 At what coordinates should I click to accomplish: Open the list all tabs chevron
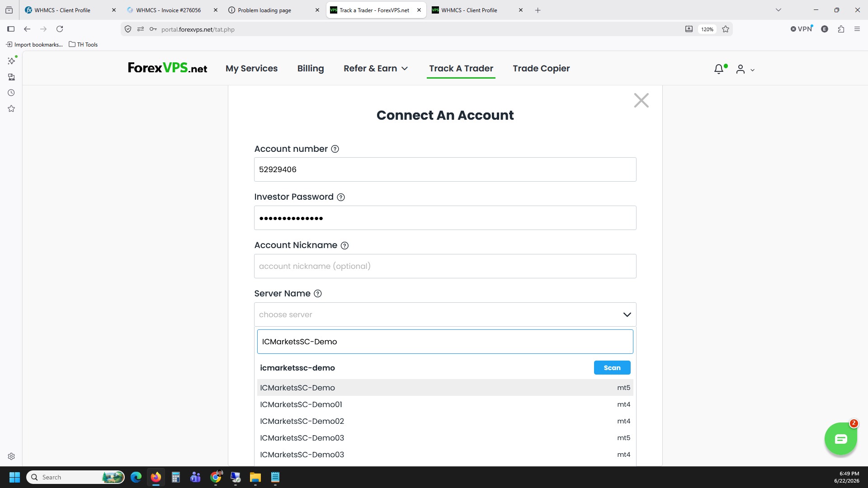click(778, 10)
